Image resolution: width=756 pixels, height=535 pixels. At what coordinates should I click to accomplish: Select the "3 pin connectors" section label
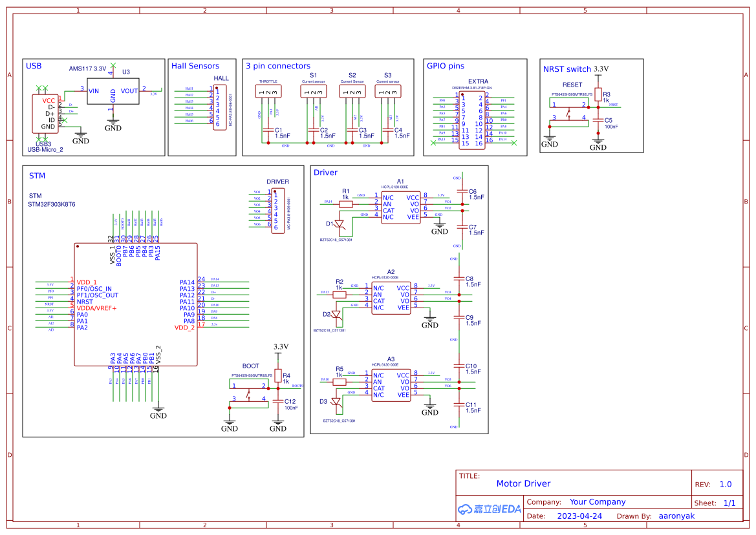tap(277, 66)
